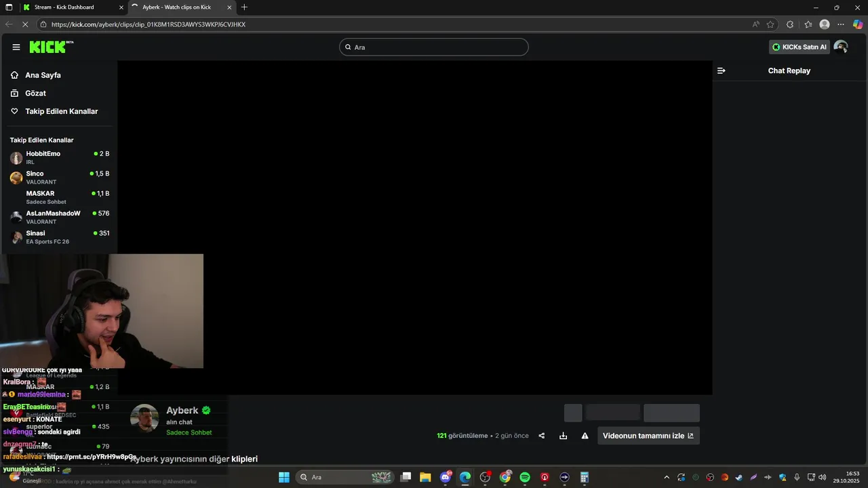Click the taskbar search box
This screenshot has height=488, width=868.
pyautogui.click(x=344, y=477)
